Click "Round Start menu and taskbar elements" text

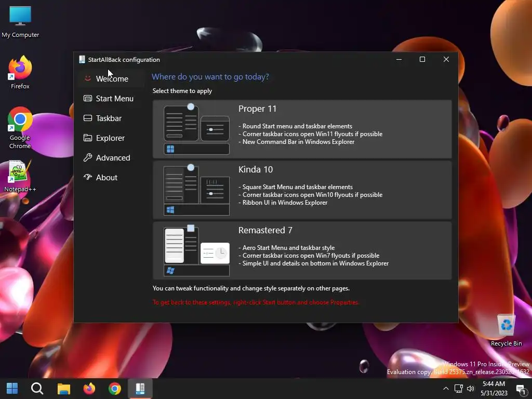click(x=297, y=126)
